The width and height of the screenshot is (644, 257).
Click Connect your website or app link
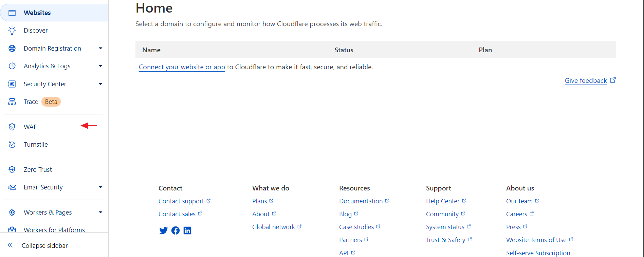click(x=182, y=67)
